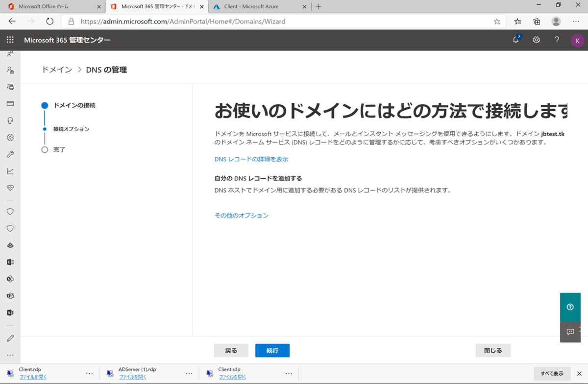Open options menu for ADServer (1).rdp download

click(x=189, y=374)
